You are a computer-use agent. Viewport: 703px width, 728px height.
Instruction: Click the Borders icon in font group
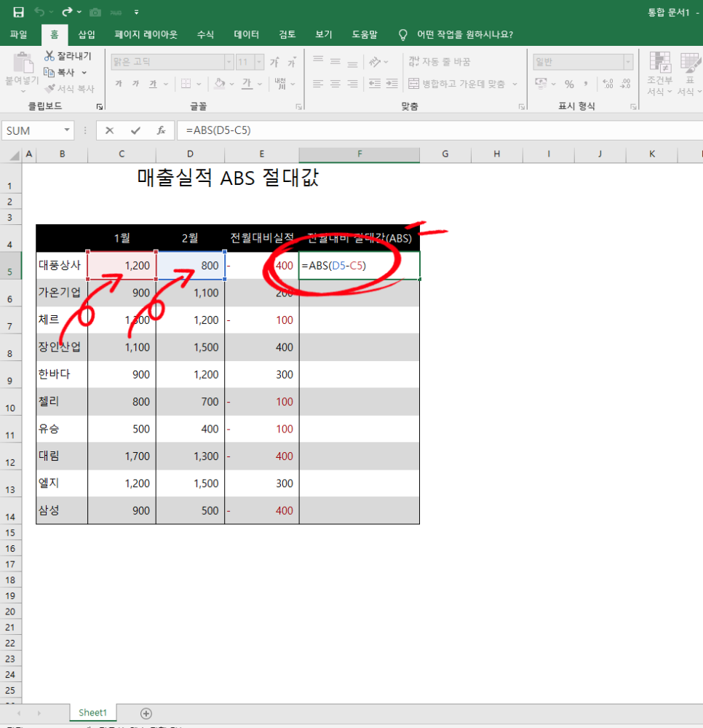click(x=186, y=84)
